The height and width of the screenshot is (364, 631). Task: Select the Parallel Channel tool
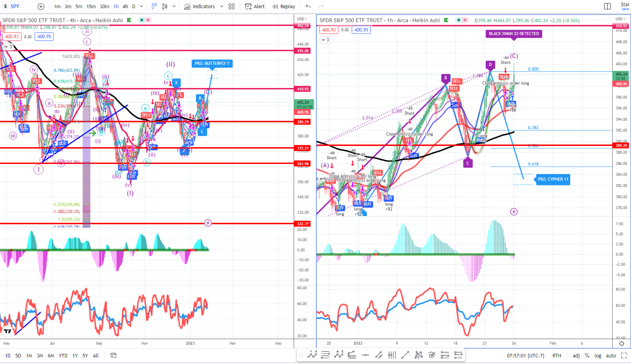click(379, 355)
